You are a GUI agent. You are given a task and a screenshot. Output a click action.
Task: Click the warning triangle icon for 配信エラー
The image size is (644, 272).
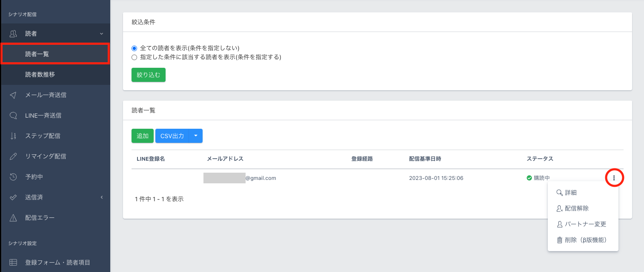pyautogui.click(x=13, y=218)
